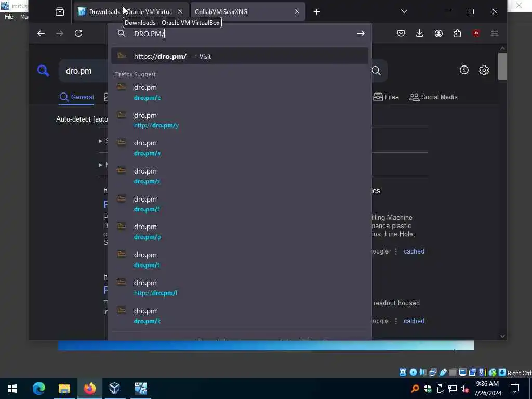This screenshot has height=399, width=532.
Task: Open SearXNG preferences gear icon
Action: [484, 70]
